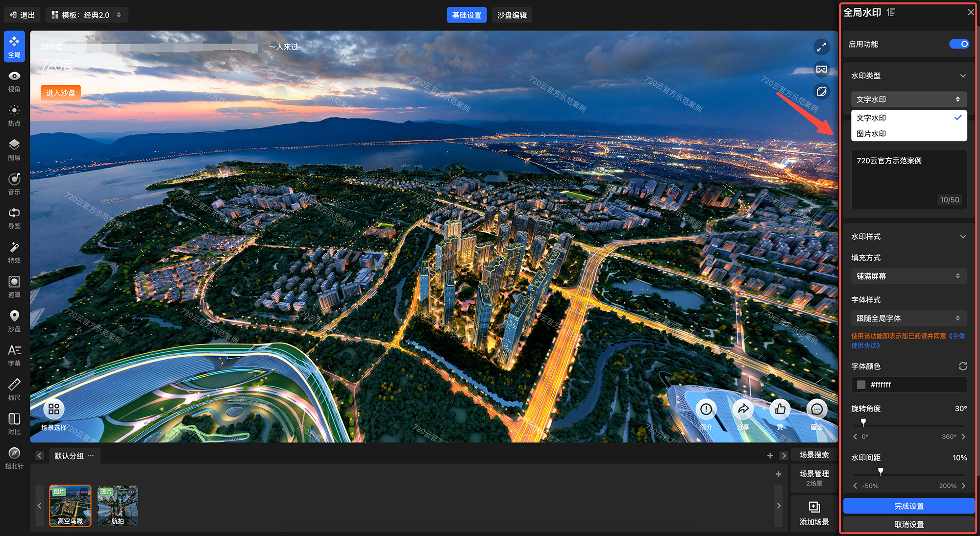980x536 pixels.
Task: Choose 图片水印 from the dropdown list
Action: click(871, 134)
